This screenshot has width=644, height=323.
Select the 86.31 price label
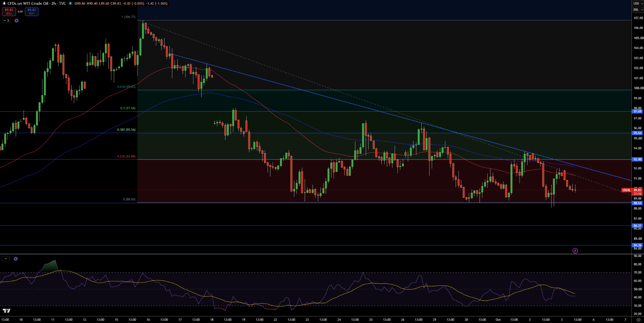637,226
